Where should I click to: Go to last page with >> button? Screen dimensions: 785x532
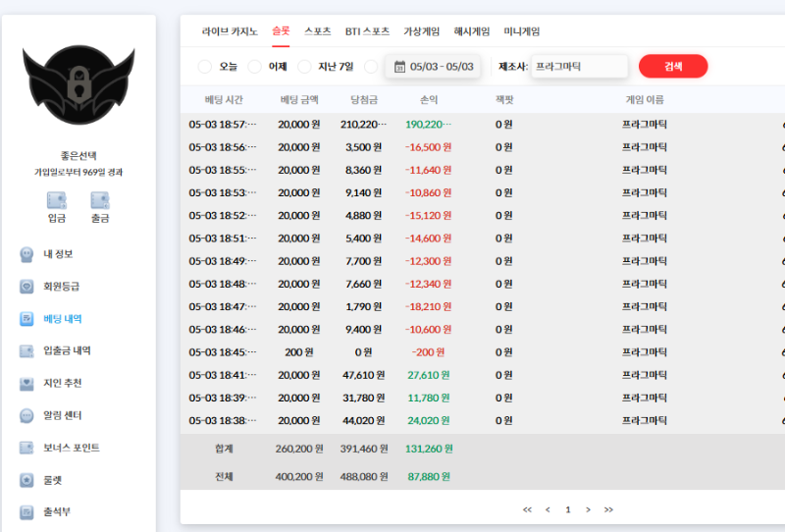click(x=608, y=510)
